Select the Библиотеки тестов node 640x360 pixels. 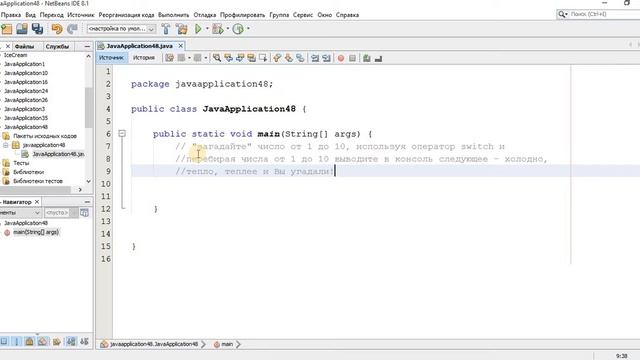pyautogui.click(x=38, y=181)
